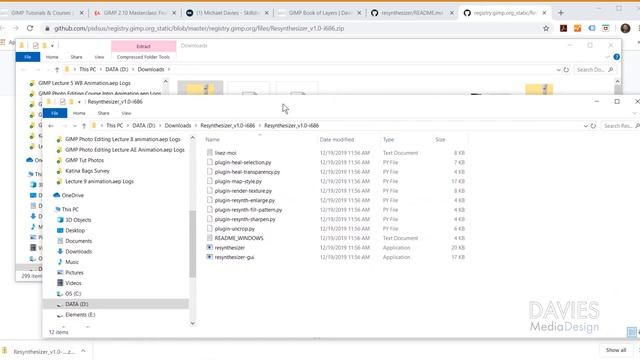This screenshot has width=640, height=360.
Task: Click Downloads in the Resynthesizer breadcrumb path
Action: [x=178, y=126]
